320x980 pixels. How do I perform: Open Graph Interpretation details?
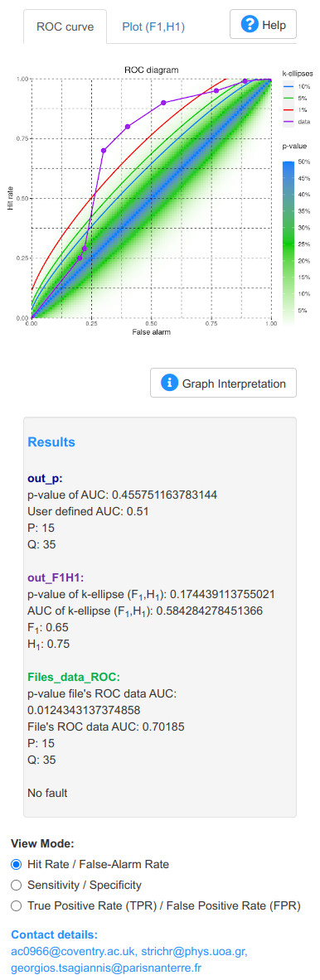click(x=223, y=383)
